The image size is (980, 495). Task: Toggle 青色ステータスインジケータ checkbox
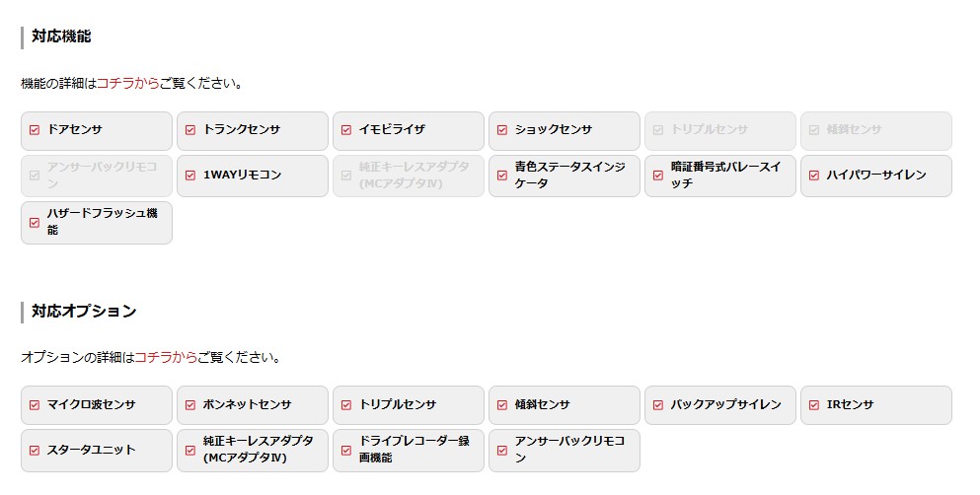pyautogui.click(x=502, y=176)
